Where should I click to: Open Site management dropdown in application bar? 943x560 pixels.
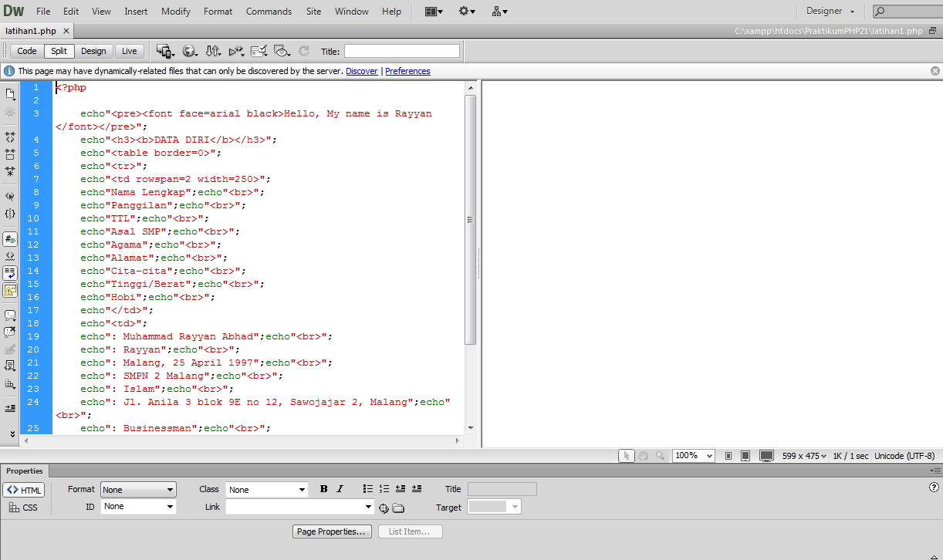(499, 12)
